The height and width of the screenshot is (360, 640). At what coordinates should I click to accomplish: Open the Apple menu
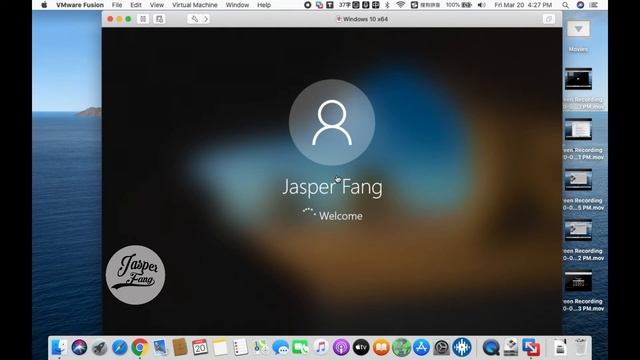pyautogui.click(x=44, y=5)
